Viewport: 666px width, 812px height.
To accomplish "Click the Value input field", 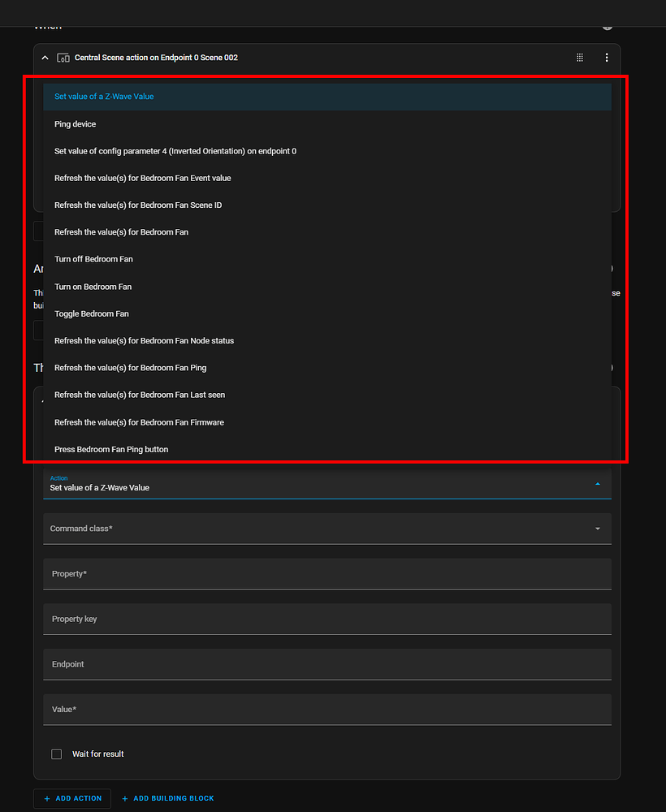I will coord(327,709).
